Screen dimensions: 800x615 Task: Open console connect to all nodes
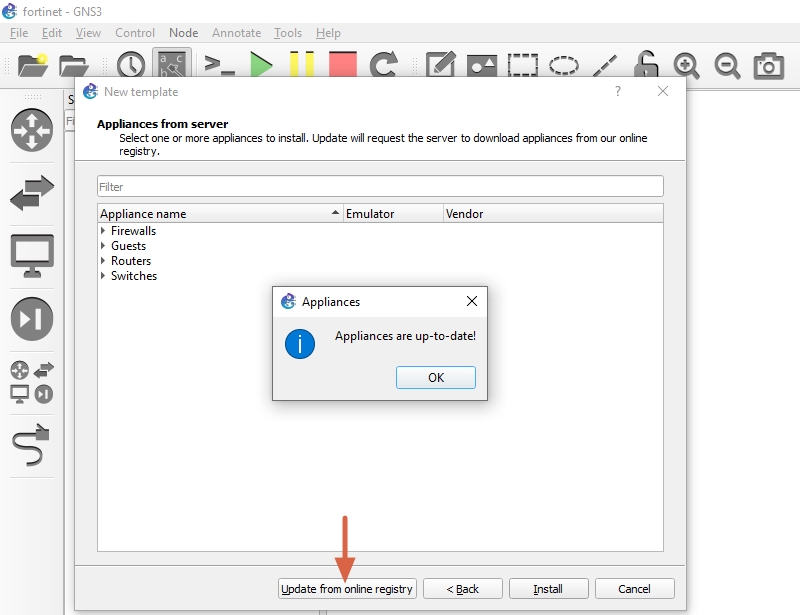tap(219, 65)
